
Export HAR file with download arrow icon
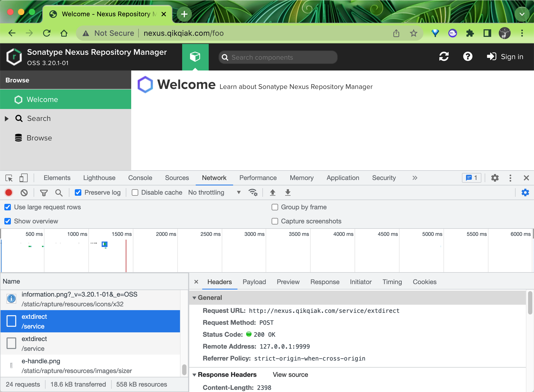pyautogui.click(x=288, y=192)
